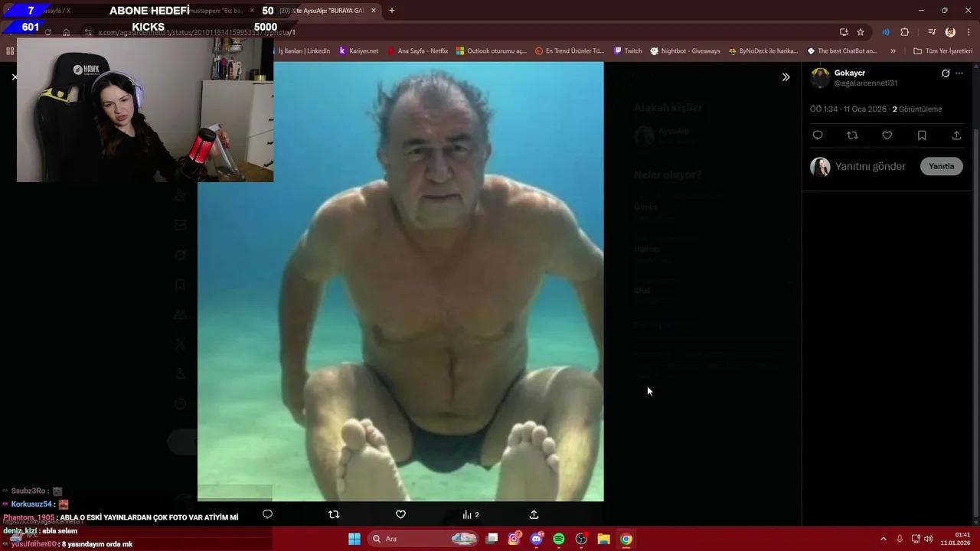Open Chrome three-dot menu
The image size is (980, 551).
pos(967,32)
